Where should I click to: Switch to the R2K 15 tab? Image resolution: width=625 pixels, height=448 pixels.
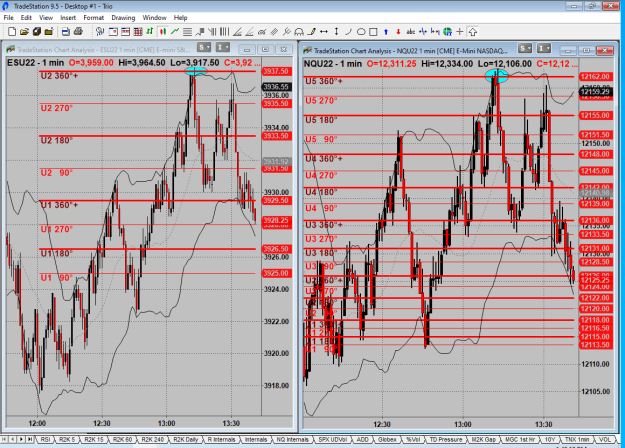94,439
